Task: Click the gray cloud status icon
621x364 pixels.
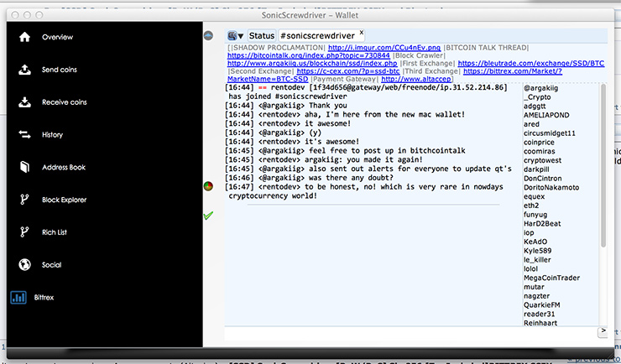Action: click(x=208, y=35)
